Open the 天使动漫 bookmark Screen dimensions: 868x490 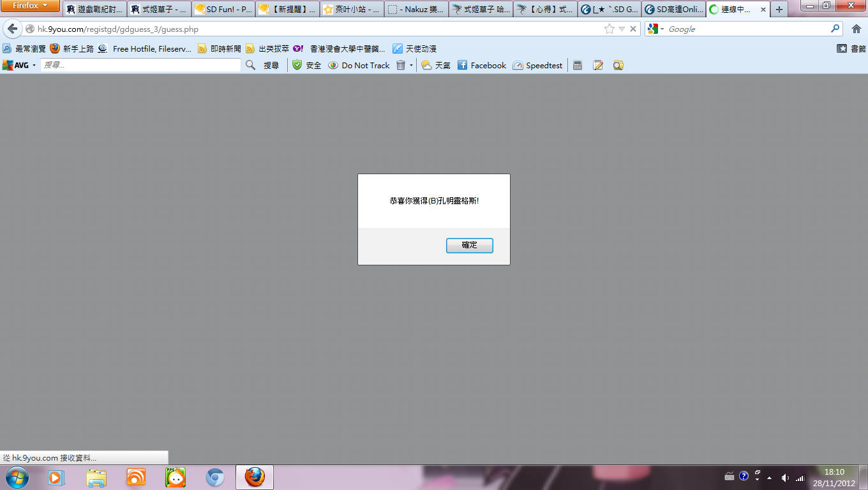click(414, 48)
